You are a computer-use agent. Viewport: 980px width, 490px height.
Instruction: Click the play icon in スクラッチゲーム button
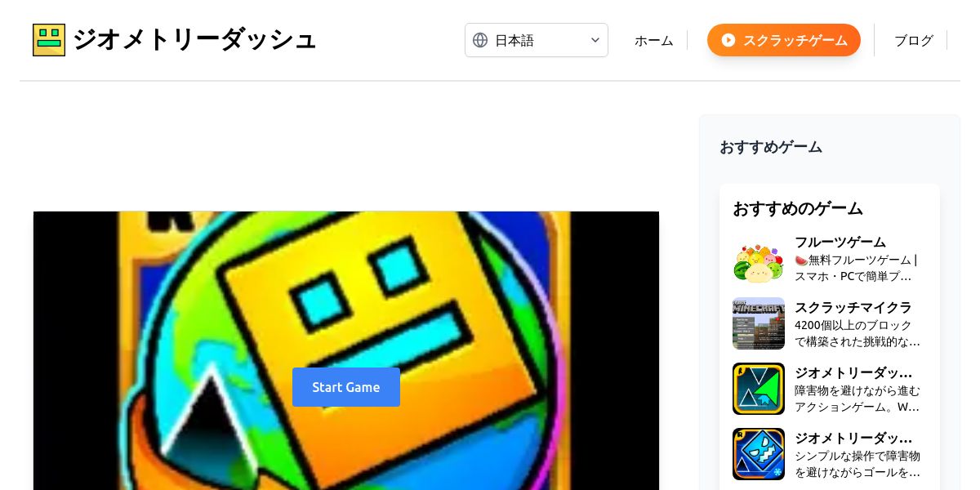[728, 40]
